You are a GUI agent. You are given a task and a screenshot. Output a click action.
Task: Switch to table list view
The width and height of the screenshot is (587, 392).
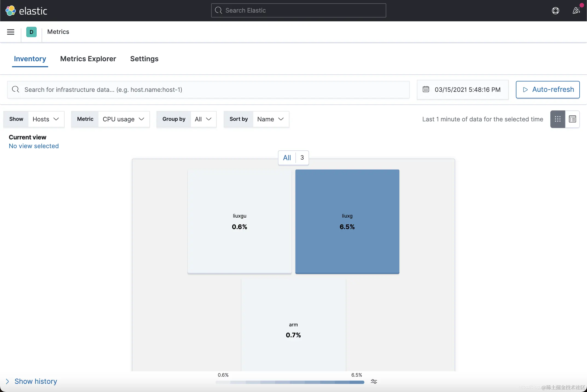coord(572,119)
